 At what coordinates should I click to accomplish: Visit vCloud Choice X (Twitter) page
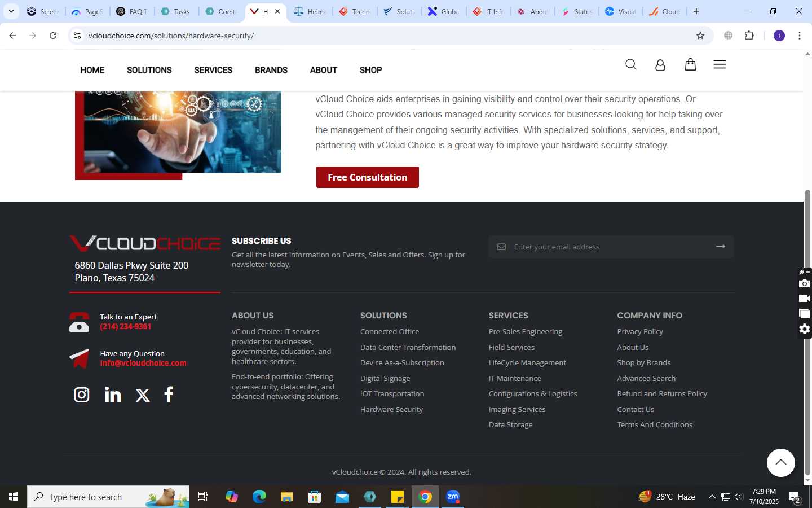[x=143, y=395]
